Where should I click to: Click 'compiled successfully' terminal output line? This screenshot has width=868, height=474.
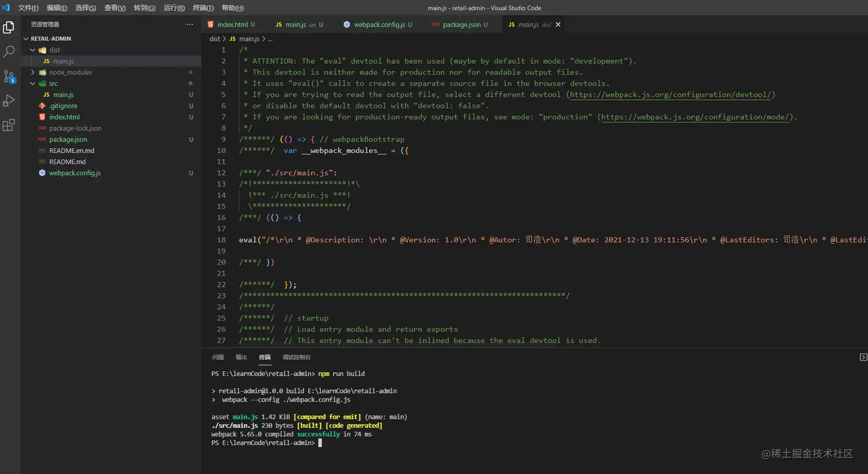click(x=292, y=434)
